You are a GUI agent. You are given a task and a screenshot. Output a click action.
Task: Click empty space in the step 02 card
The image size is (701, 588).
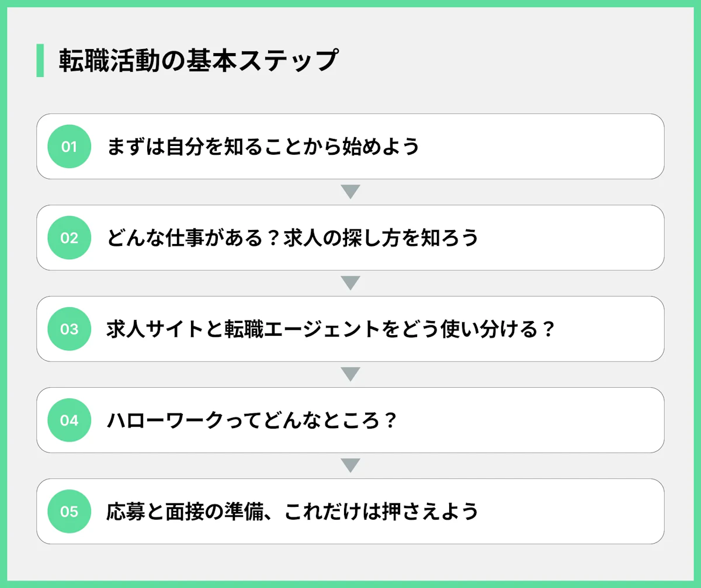pos(572,238)
